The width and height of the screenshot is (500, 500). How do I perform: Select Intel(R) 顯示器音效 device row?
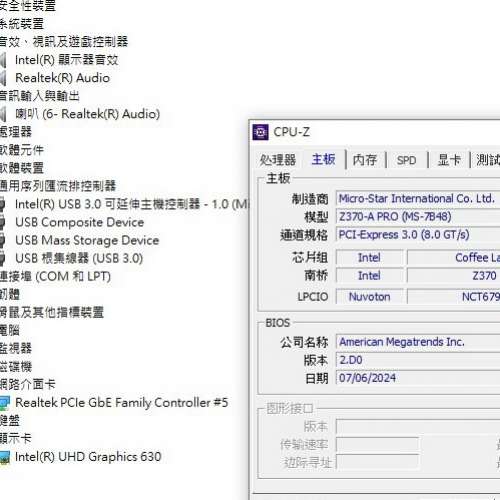[x=66, y=60]
